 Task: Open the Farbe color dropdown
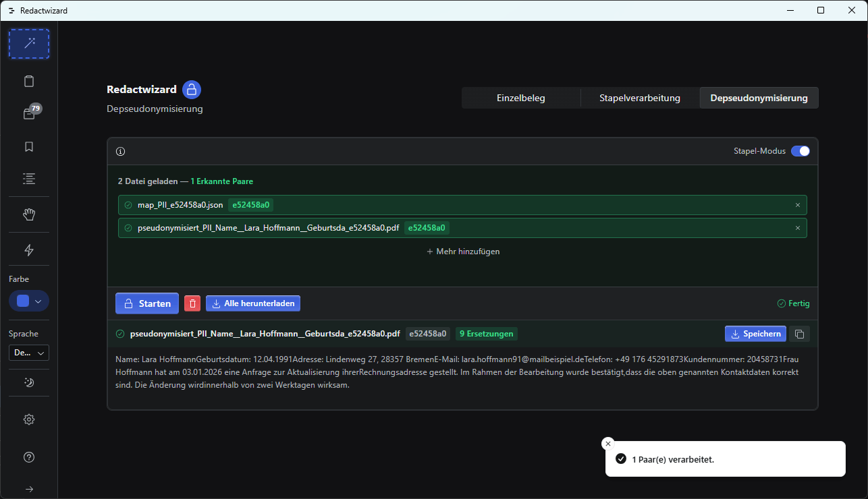[x=29, y=301]
